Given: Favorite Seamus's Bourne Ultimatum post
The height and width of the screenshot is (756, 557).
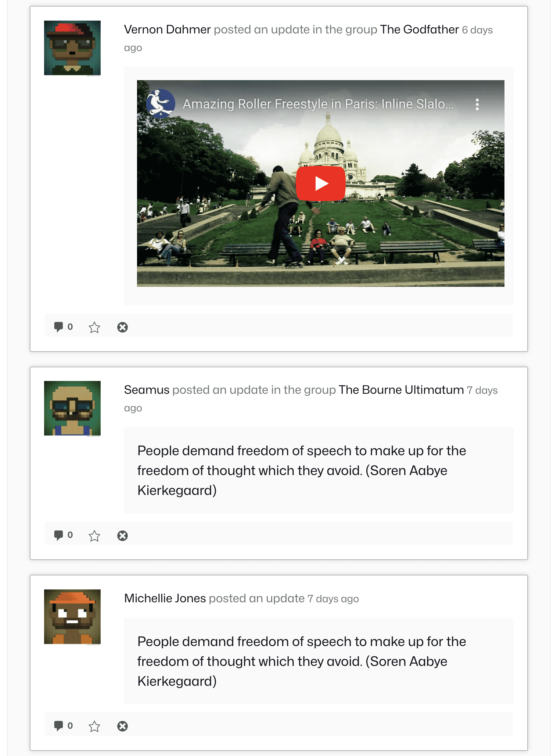Looking at the screenshot, I should point(94,536).
